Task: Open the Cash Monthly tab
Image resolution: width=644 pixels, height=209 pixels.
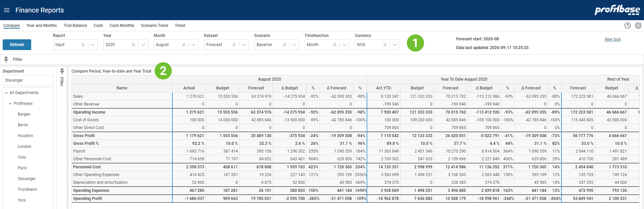Action: pos(122,26)
